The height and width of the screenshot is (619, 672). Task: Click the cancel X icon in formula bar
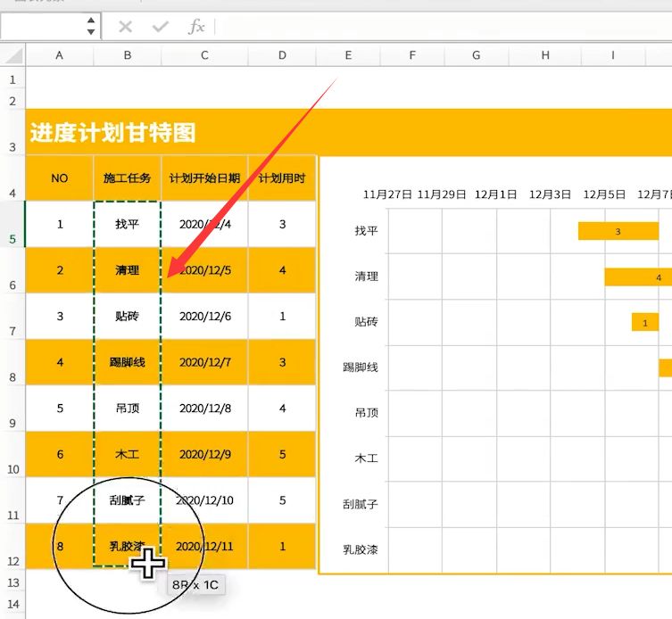pyautogui.click(x=126, y=27)
